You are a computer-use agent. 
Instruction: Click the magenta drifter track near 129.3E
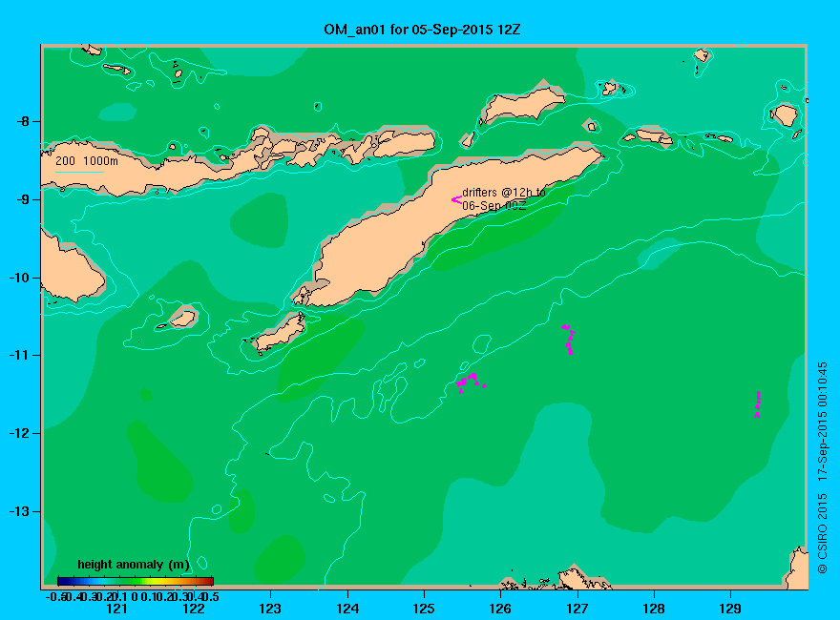coord(758,404)
